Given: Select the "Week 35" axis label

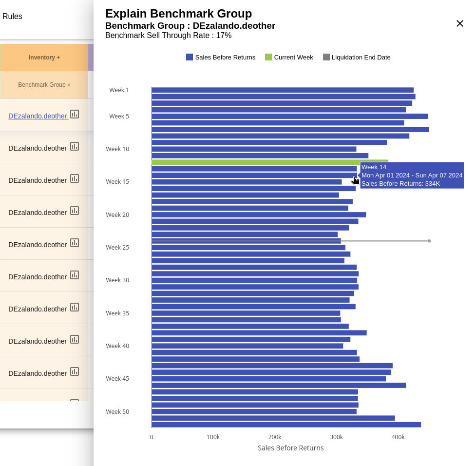Looking at the screenshot, I should pos(117,313).
